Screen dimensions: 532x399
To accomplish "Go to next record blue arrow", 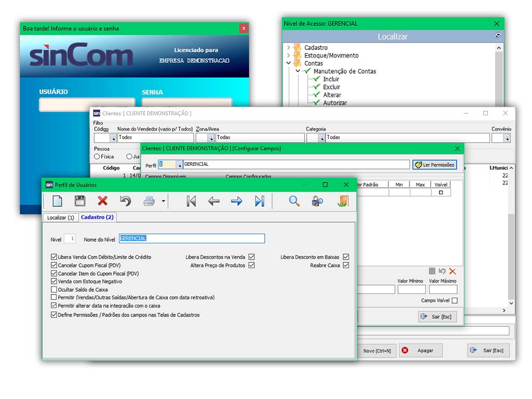I will [237, 201].
